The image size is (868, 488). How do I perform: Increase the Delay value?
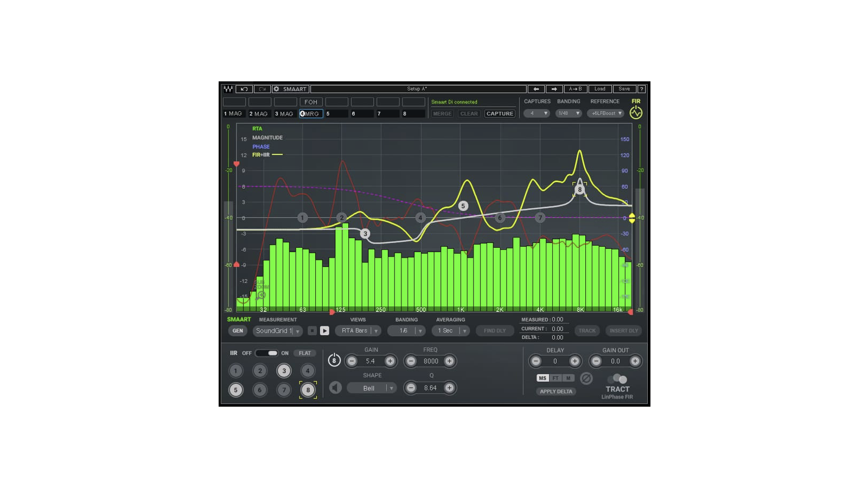pos(575,361)
